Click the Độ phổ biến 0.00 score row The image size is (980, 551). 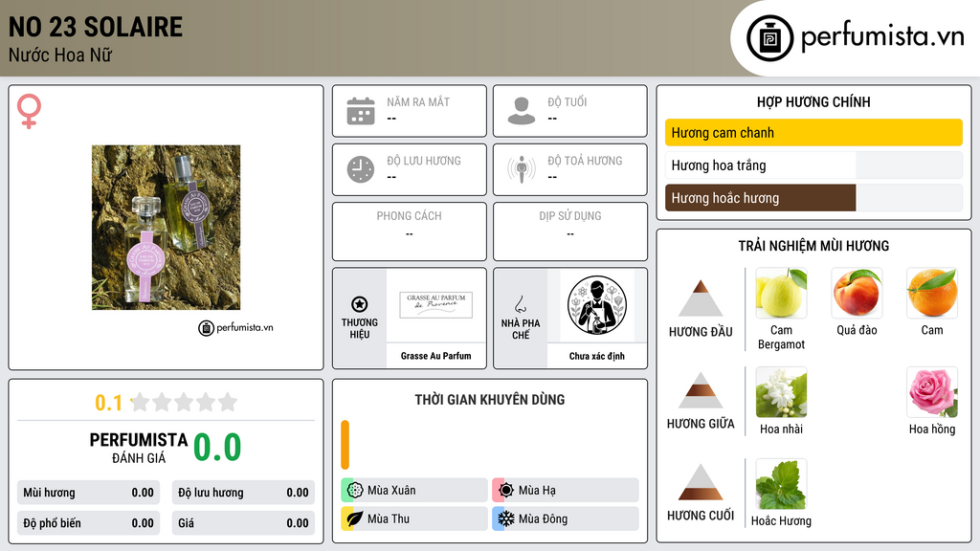coord(89,523)
